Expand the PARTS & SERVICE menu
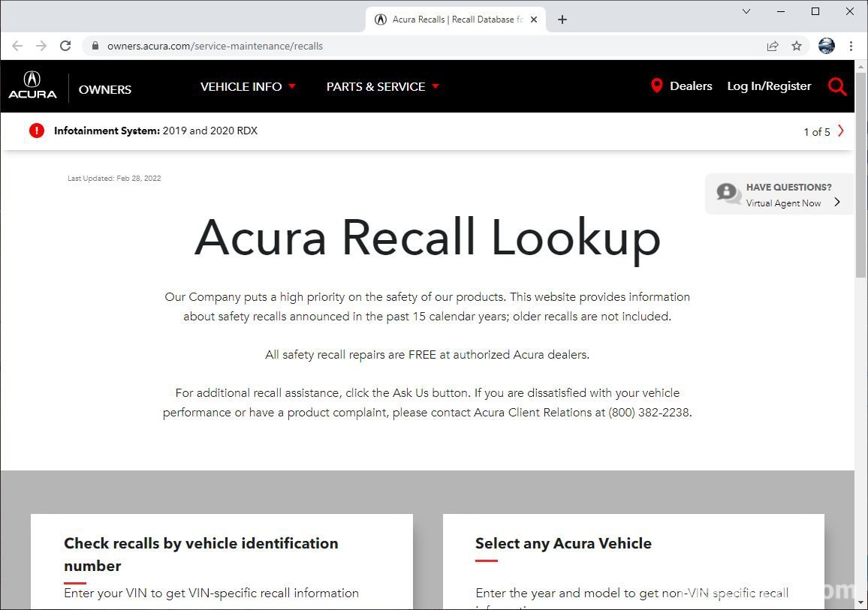 click(x=382, y=87)
